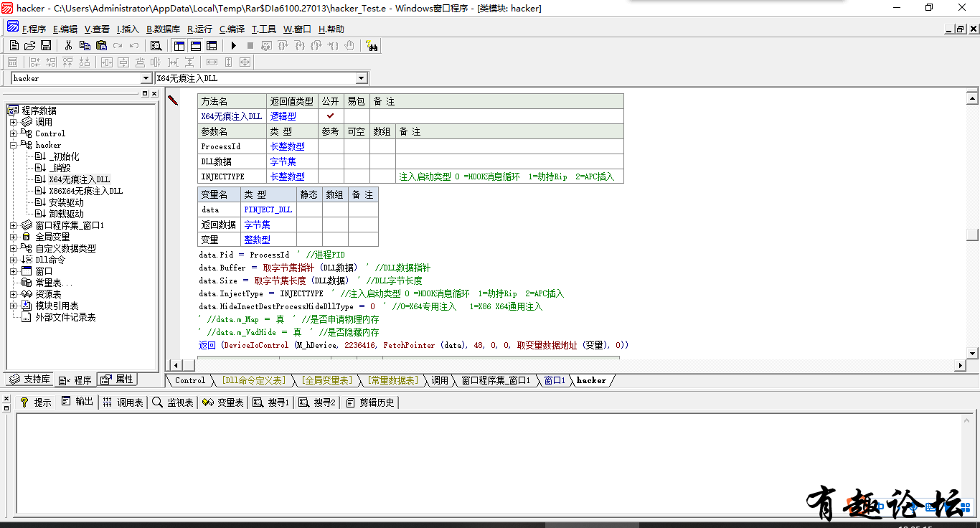Select 安装驱动 in the program tree
Screen dimensions: 980x528
[66, 202]
